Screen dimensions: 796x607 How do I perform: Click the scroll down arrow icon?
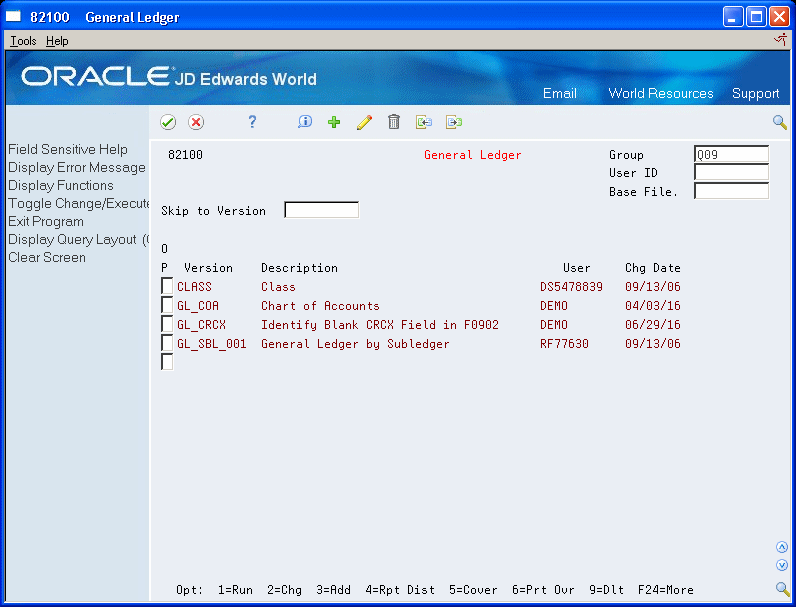(782, 565)
